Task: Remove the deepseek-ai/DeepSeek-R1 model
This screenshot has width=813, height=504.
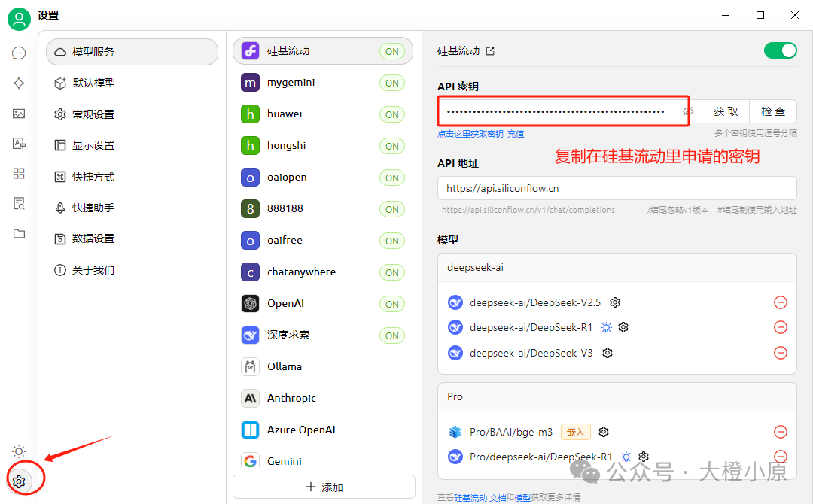Action: pyautogui.click(x=781, y=327)
